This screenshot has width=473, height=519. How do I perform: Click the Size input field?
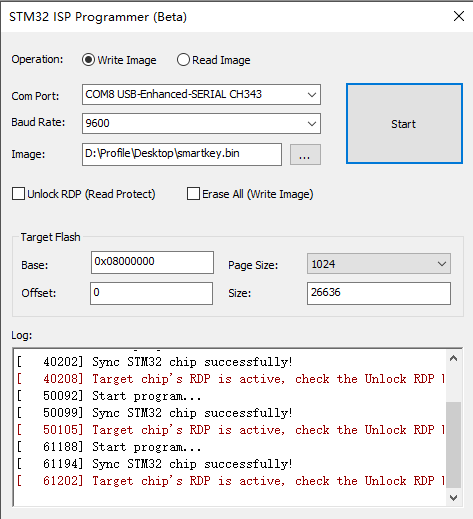point(379,293)
